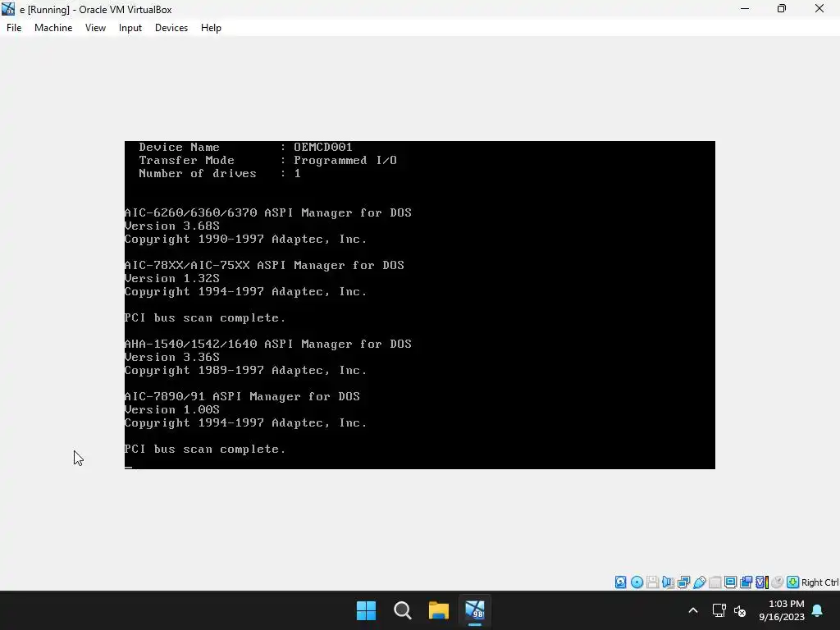
Task: Click the muted volume tray icon
Action: (x=740, y=610)
